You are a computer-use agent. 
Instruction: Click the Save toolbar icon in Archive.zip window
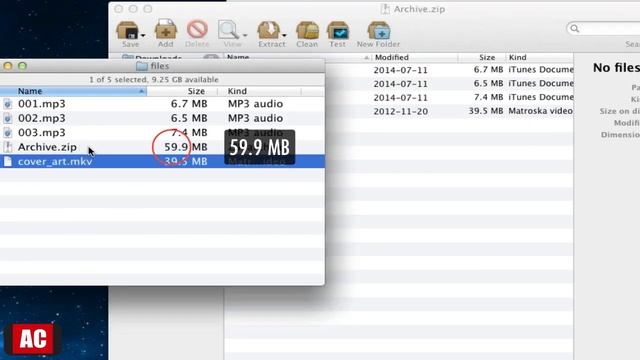tap(127, 30)
